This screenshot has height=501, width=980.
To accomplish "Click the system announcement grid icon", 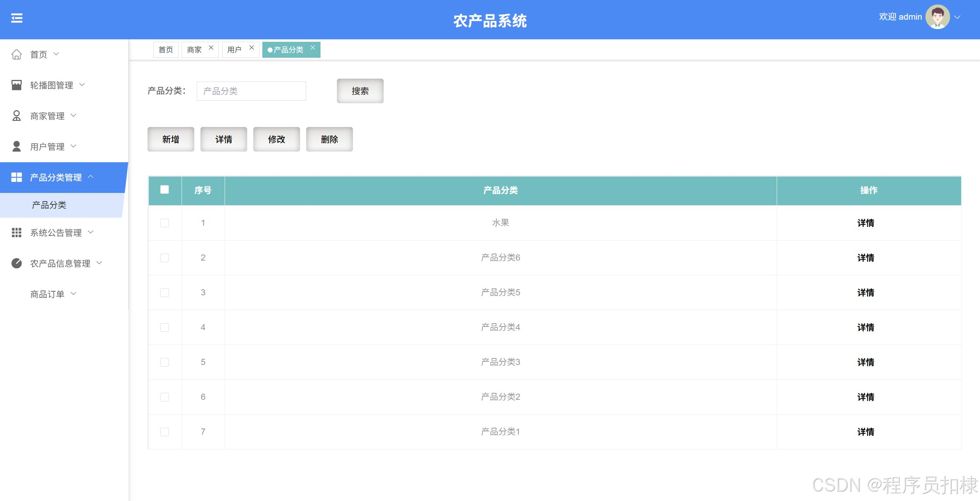I will pyautogui.click(x=16, y=233).
